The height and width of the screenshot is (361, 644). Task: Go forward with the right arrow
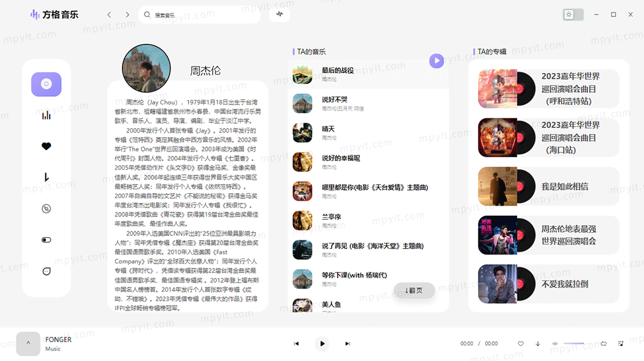127,15
